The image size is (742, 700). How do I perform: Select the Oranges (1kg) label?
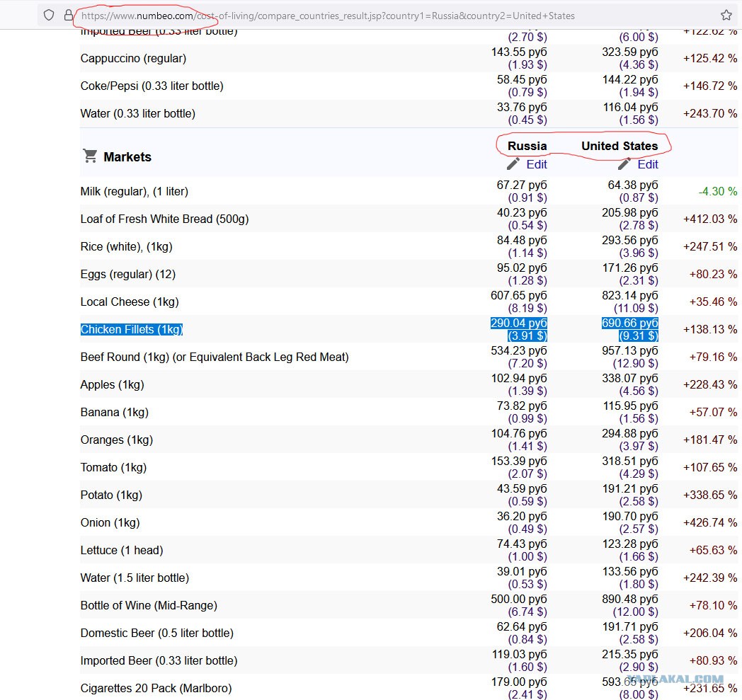[x=117, y=440]
